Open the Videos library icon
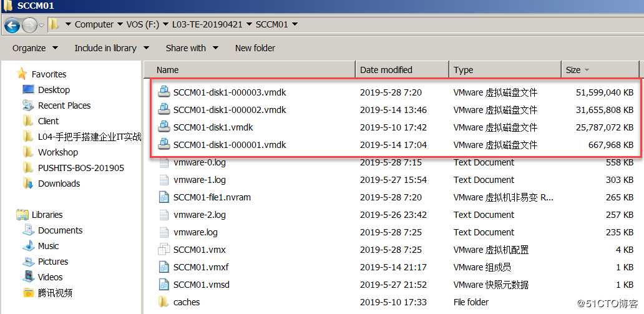 click(x=28, y=277)
